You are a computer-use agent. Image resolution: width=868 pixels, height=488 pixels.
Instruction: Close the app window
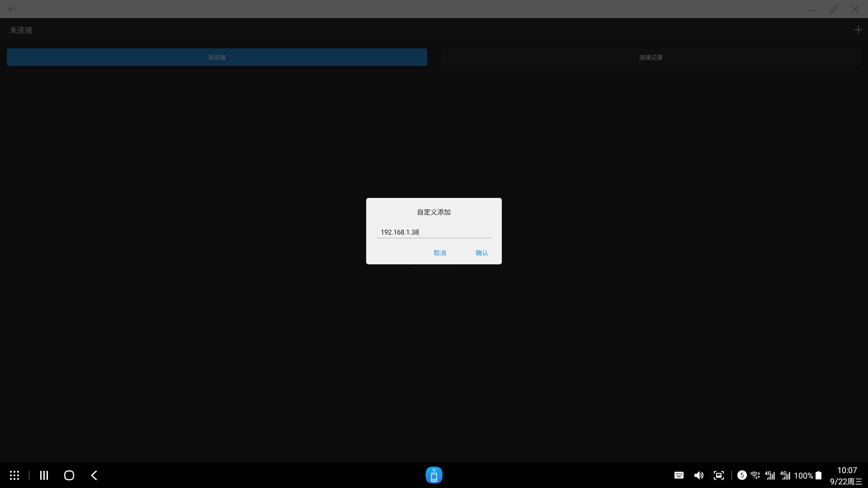[855, 9]
